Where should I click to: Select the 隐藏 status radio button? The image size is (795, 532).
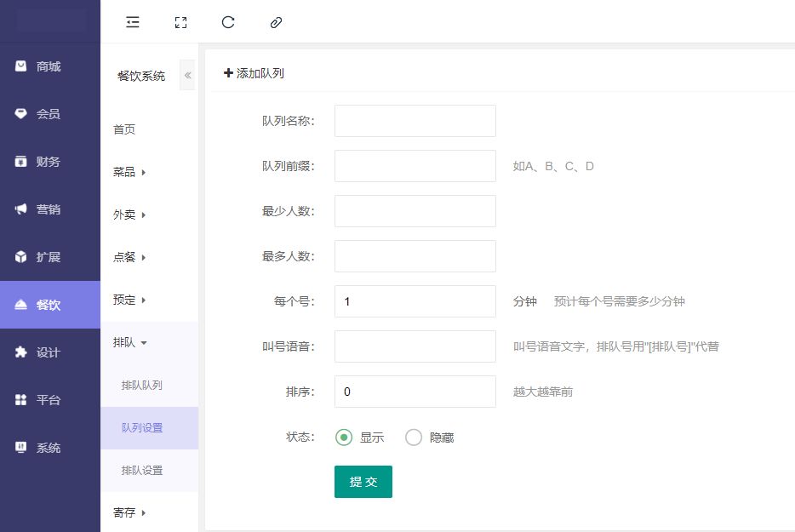coord(414,438)
